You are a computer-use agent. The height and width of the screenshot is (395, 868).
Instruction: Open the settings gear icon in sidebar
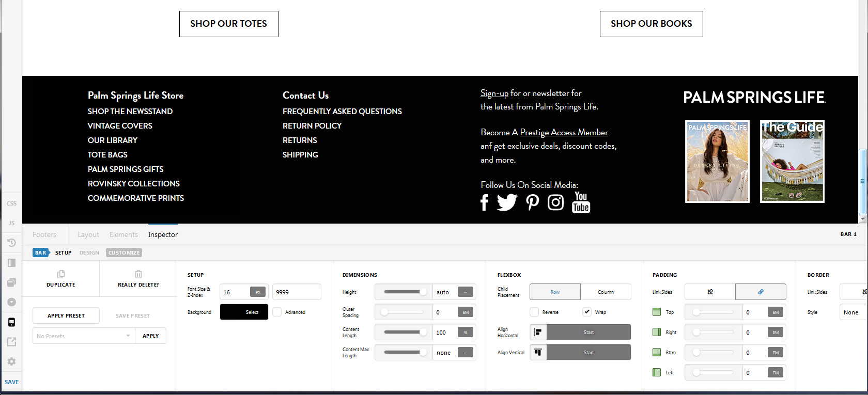point(11,361)
